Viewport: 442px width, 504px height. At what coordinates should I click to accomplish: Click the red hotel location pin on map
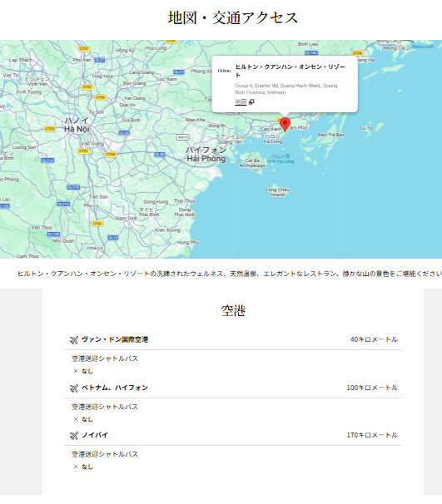pyautogui.click(x=285, y=125)
